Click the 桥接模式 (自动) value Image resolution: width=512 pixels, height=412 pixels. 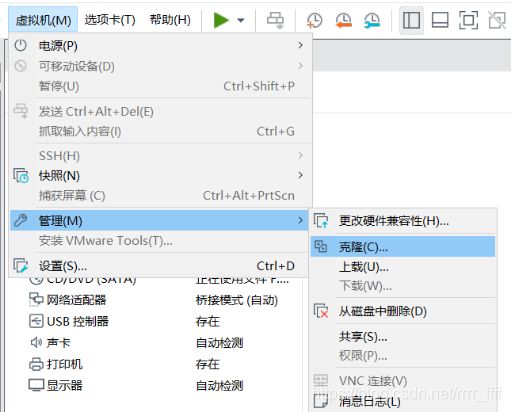click(x=237, y=300)
